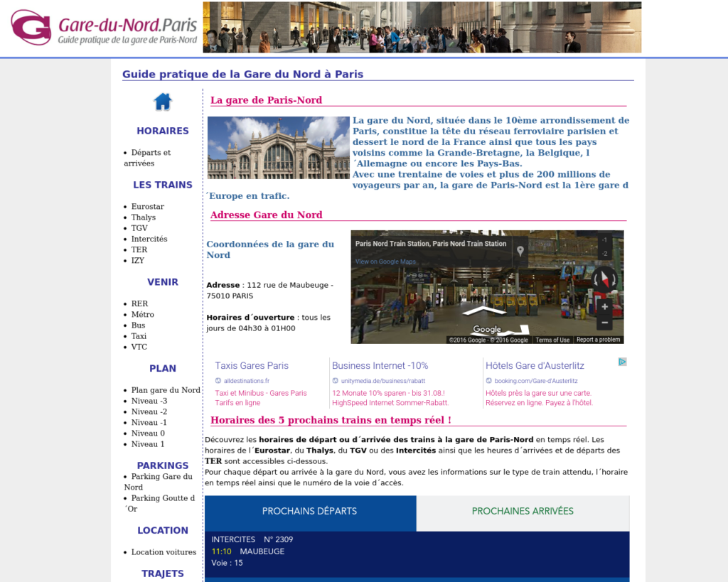The height and width of the screenshot is (582, 728).
Task: Open the Niveau 1 plan link
Action: click(x=148, y=444)
